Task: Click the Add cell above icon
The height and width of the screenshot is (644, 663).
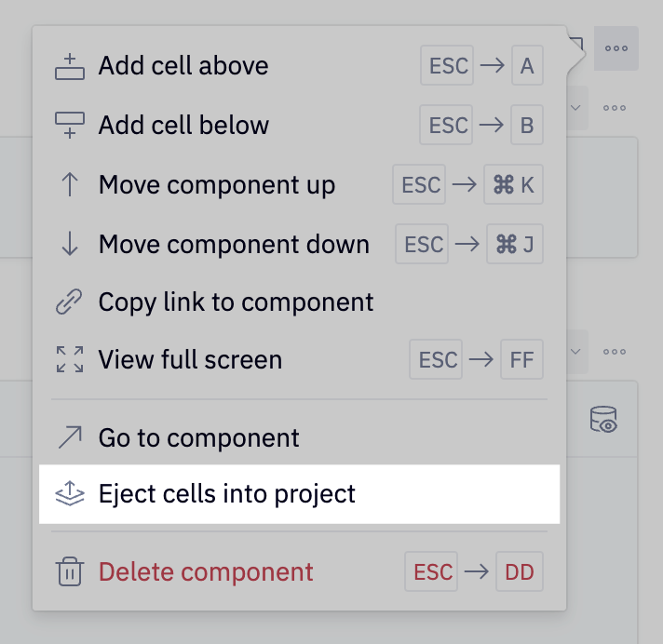Action: [x=70, y=66]
